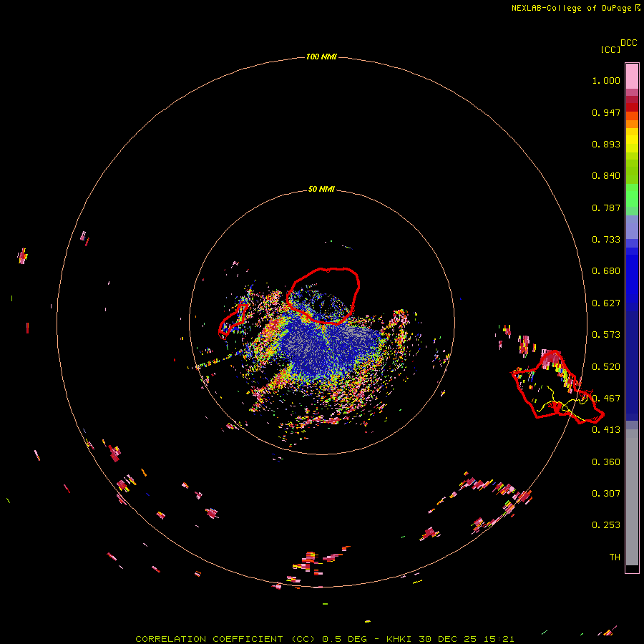Click the 0.840 legend value
This screenshot has width=644, height=644.
(606, 176)
